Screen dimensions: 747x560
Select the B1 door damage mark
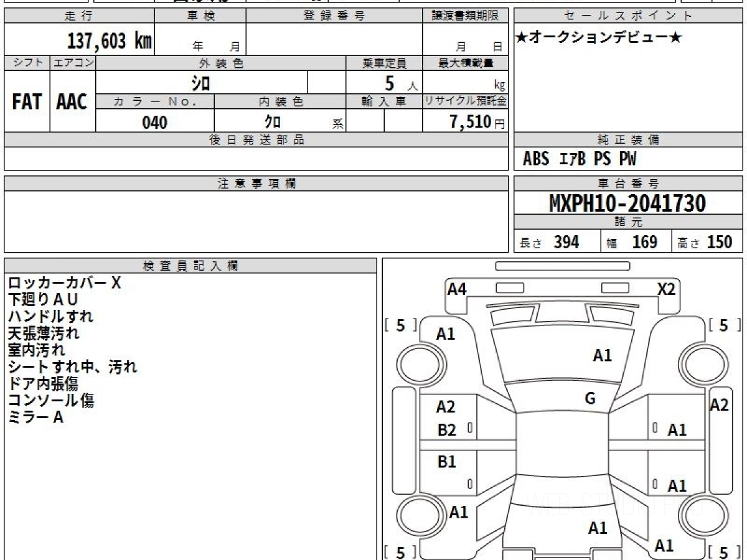click(x=446, y=462)
